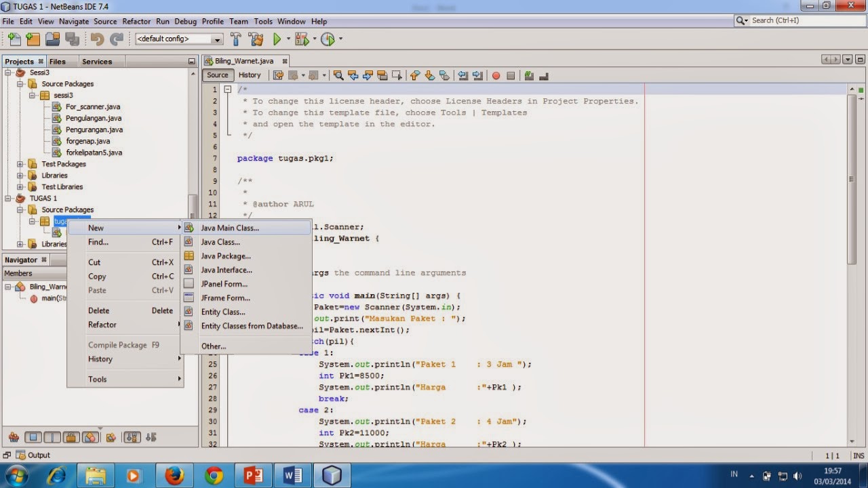Toggle Highlight Search in the editor toolbar
Screen dimensions: 868x488
tap(382, 75)
